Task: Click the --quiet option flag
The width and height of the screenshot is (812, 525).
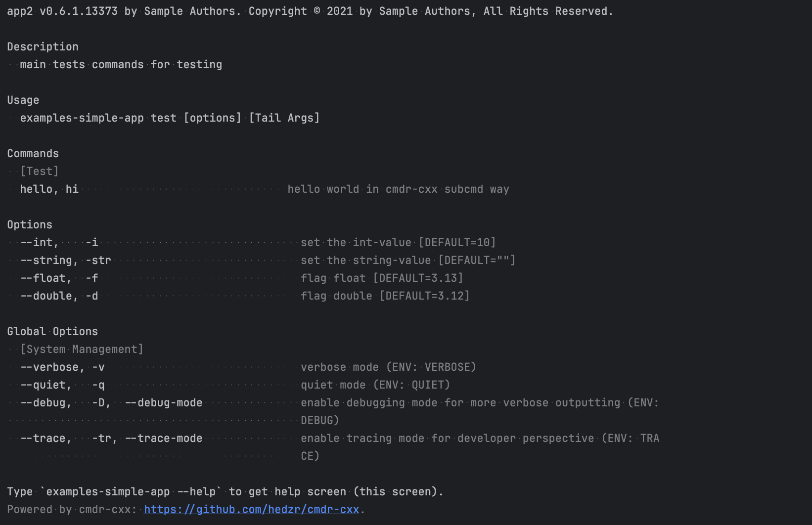Action: pos(45,385)
